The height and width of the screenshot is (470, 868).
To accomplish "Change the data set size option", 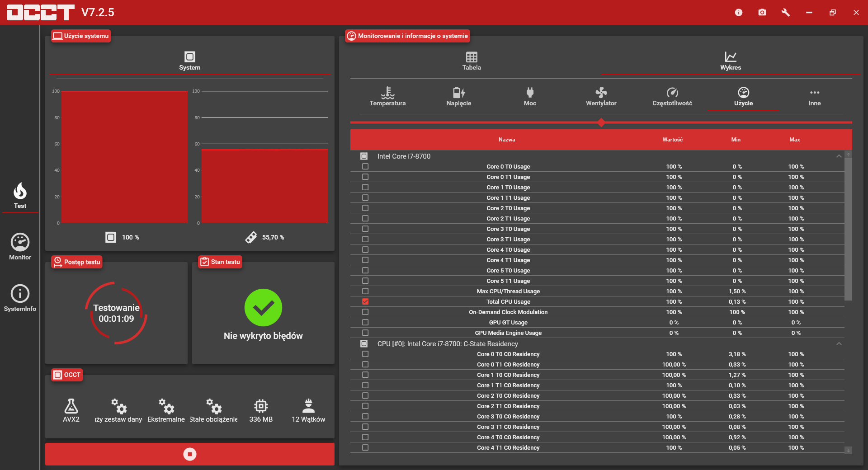I will coord(118,410).
